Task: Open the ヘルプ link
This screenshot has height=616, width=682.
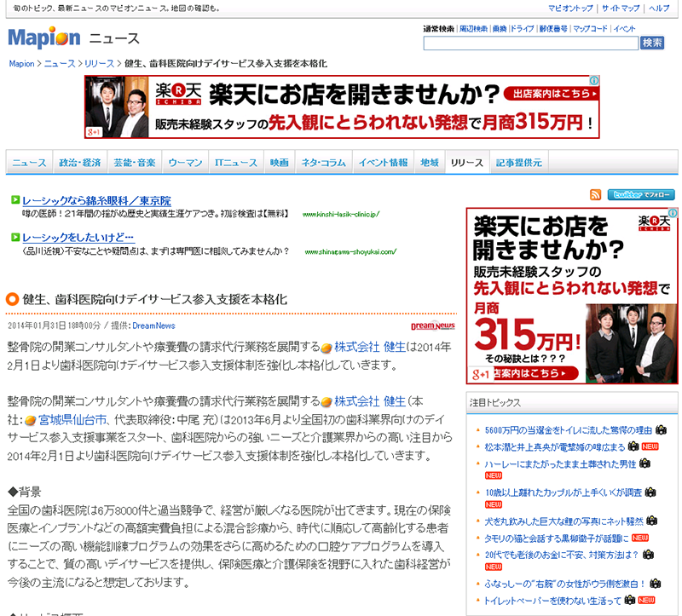Action: pyautogui.click(x=659, y=9)
